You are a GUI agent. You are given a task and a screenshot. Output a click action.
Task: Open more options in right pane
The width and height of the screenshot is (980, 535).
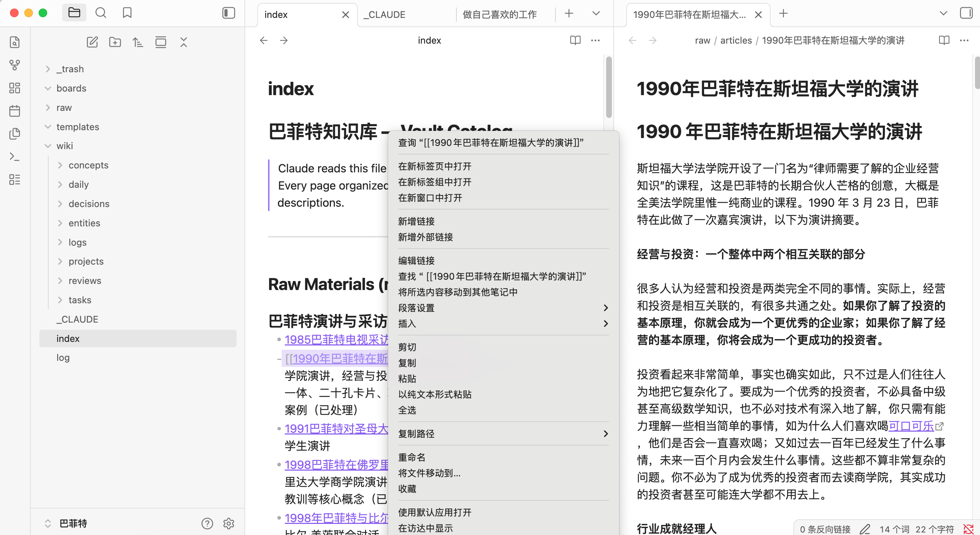964,40
